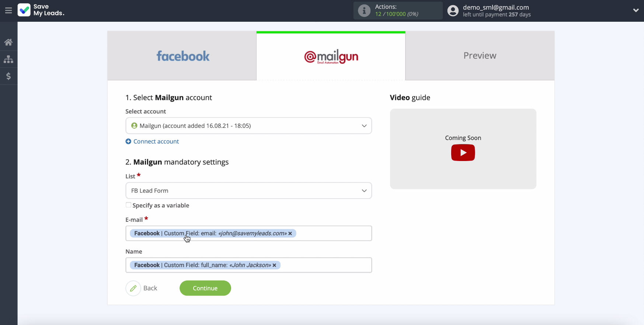The height and width of the screenshot is (325, 644).
Task: Switch to the facebook tab
Action: coord(182,56)
